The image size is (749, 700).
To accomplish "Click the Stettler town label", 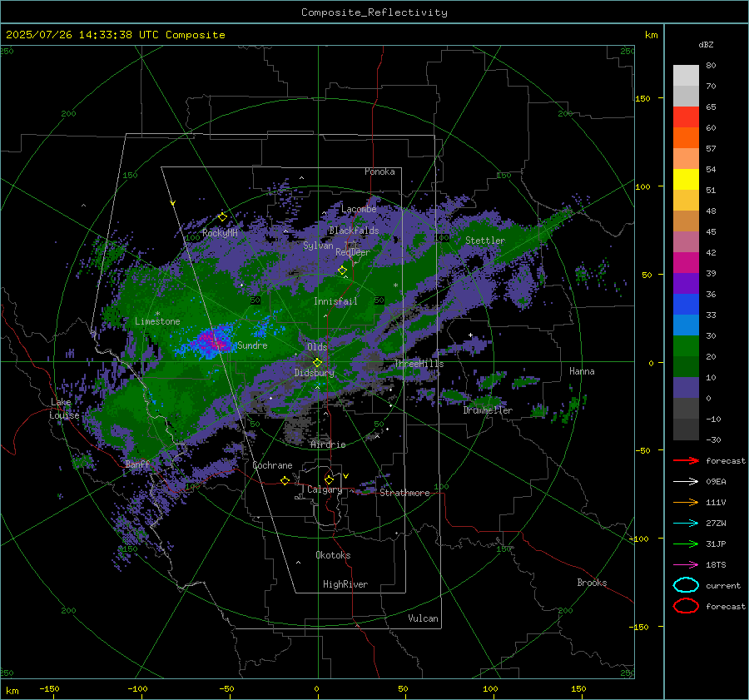I will click(485, 241).
